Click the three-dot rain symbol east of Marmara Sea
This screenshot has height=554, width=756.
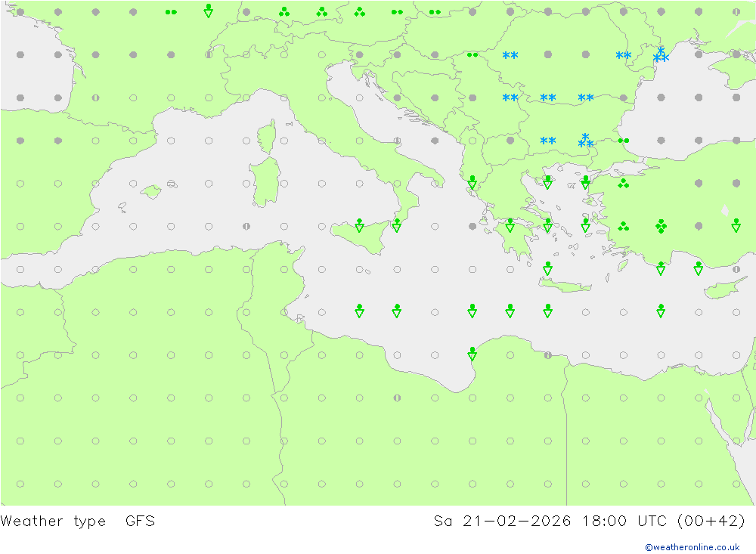point(624,183)
